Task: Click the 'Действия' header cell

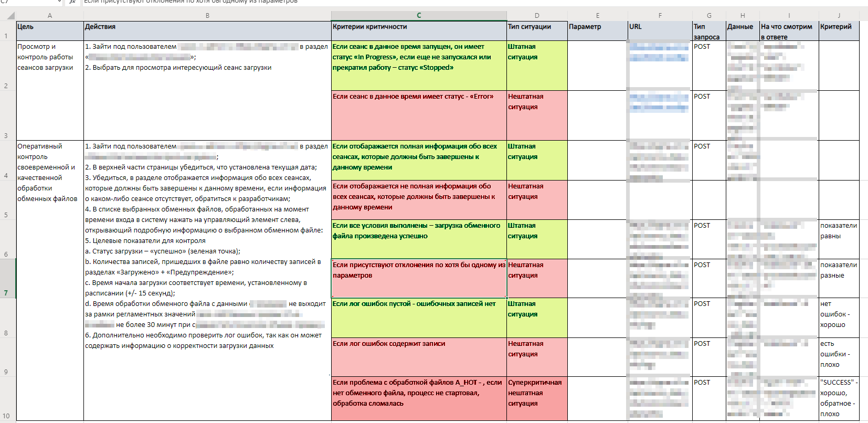Action: coord(207,31)
